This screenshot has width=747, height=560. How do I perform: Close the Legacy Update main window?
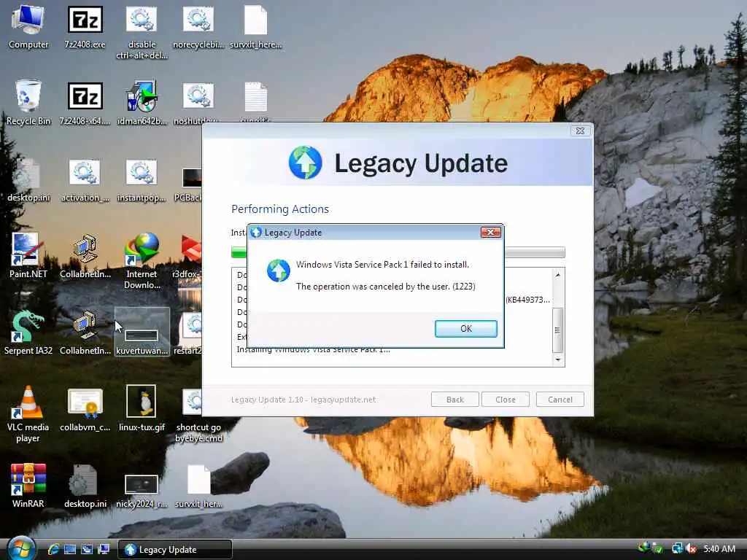(580, 131)
